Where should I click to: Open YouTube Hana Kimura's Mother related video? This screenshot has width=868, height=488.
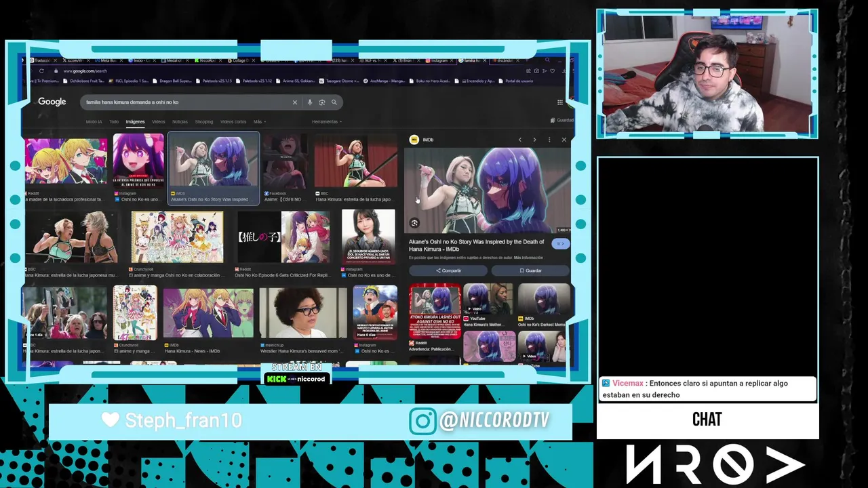(488, 304)
